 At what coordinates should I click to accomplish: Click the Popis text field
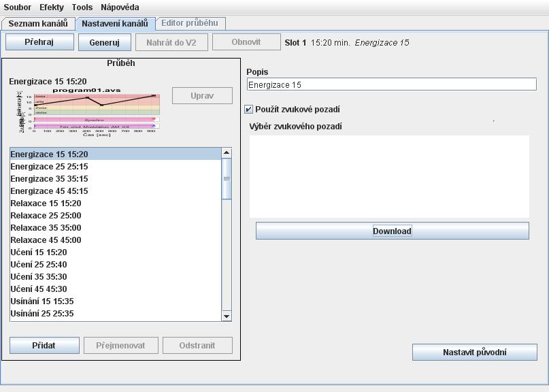coord(392,85)
